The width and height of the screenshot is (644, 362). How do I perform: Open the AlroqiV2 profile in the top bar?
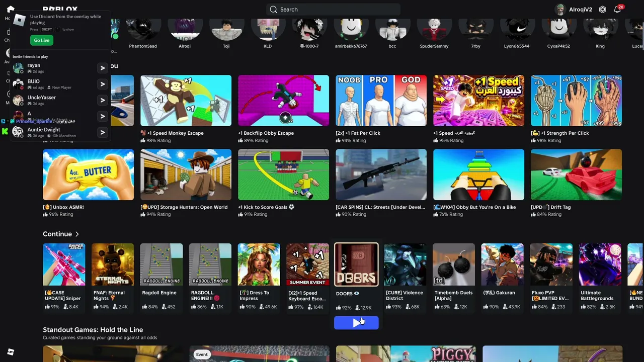tap(573, 10)
